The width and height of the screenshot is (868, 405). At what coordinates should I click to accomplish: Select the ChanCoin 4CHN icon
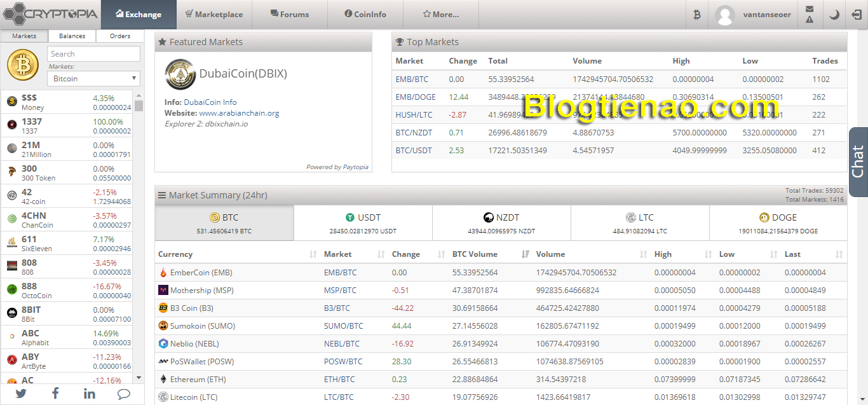click(12, 219)
